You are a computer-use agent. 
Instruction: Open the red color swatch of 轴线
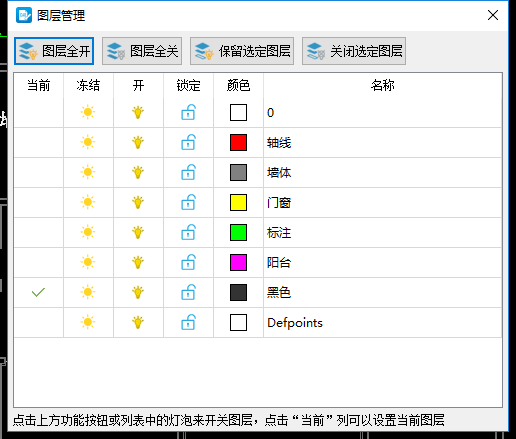[x=238, y=142]
